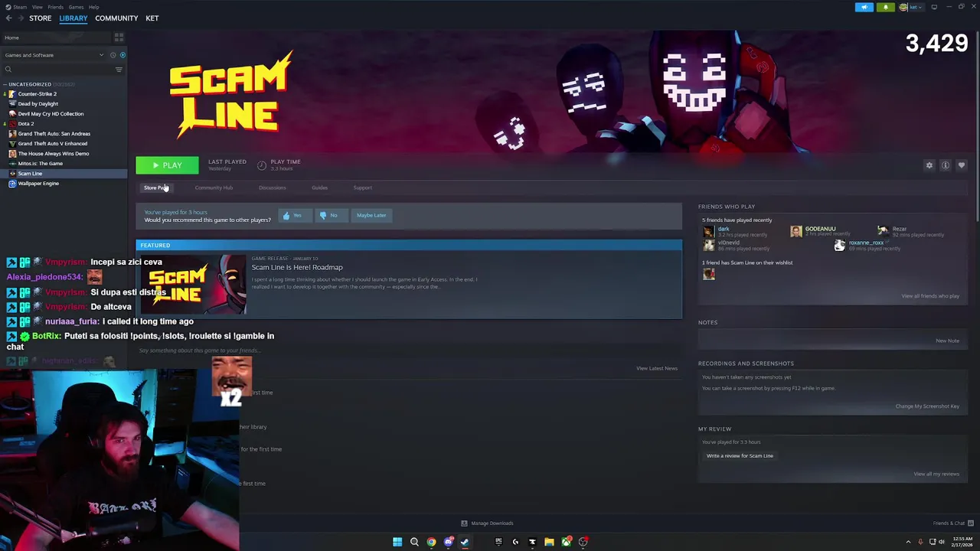This screenshot has height=551, width=980.
Task: Open the Support tab
Action: point(362,187)
